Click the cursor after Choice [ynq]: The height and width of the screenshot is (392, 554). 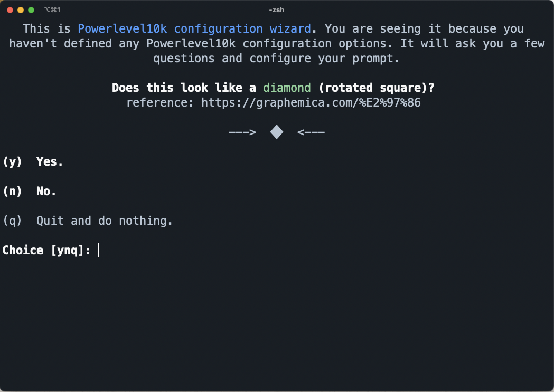tap(99, 250)
